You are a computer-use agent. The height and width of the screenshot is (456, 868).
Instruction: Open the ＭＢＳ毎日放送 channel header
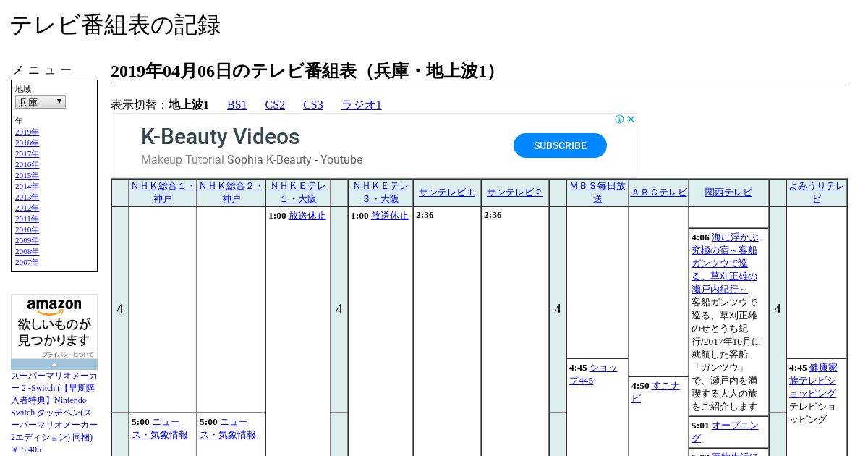pyautogui.click(x=597, y=193)
